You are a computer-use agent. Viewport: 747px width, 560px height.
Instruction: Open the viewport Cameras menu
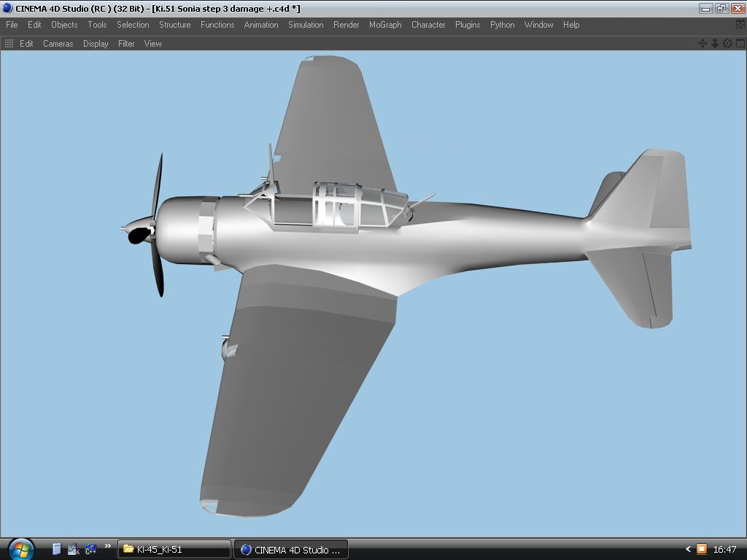58,44
